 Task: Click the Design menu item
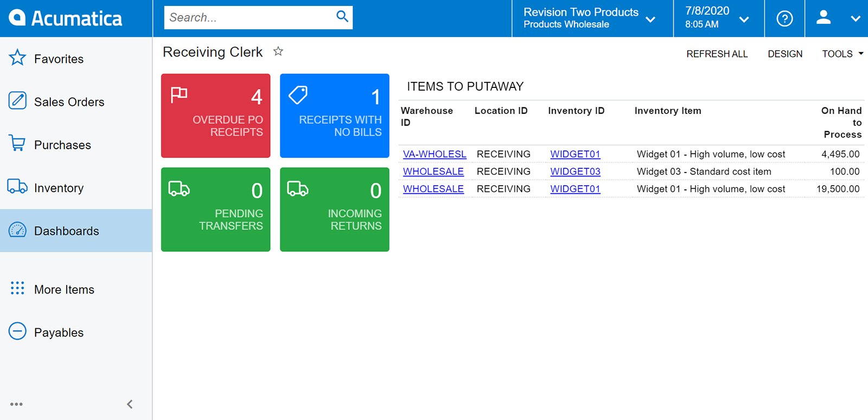point(784,54)
